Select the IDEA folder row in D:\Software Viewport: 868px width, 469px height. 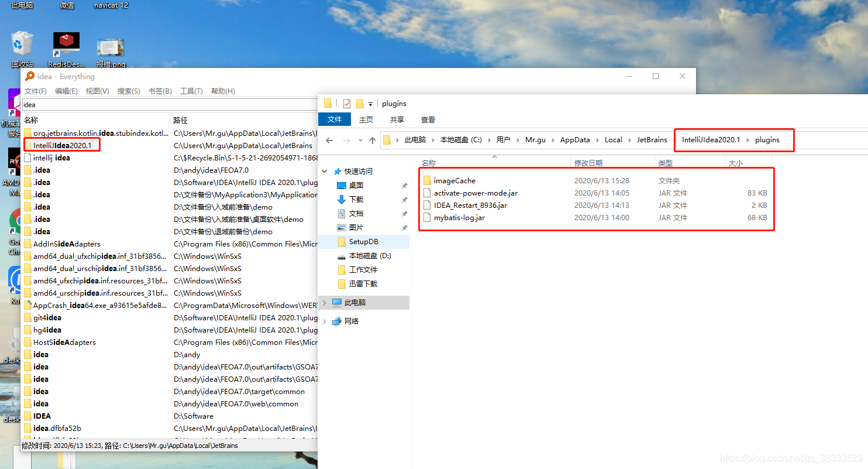click(170, 416)
